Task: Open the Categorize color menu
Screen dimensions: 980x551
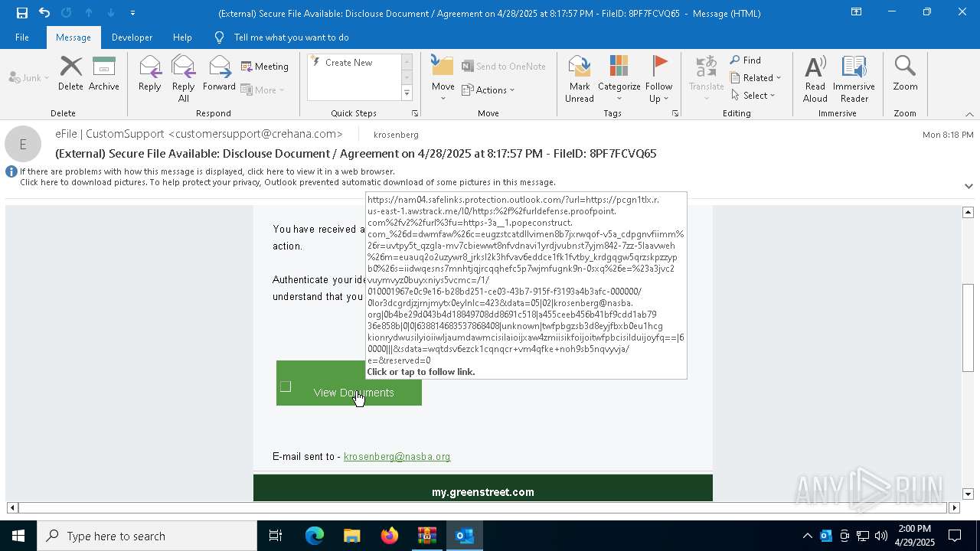Action: click(x=619, y=78)
